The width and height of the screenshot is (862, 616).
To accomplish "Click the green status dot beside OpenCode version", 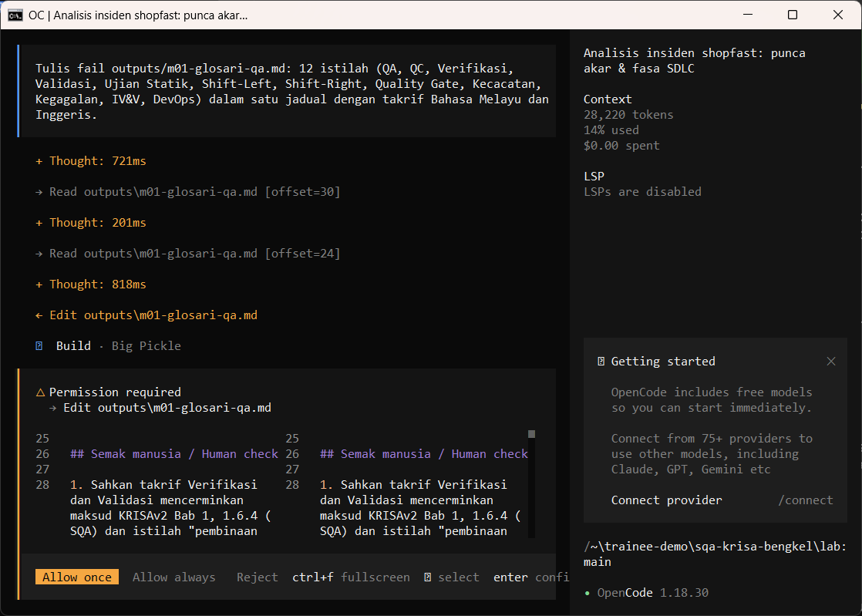I will [587, 593].
